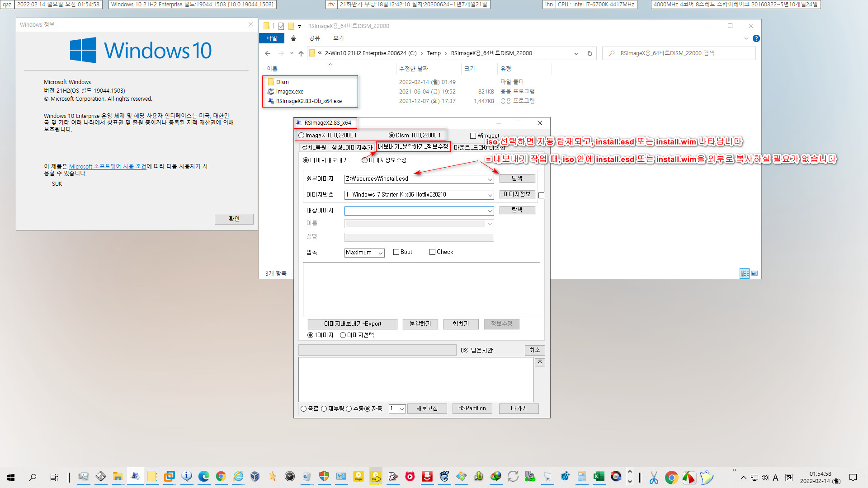The width and height of the screenshot is (868, 488).
Task: Open taskbar search magnifier
Action: [33, 477]
